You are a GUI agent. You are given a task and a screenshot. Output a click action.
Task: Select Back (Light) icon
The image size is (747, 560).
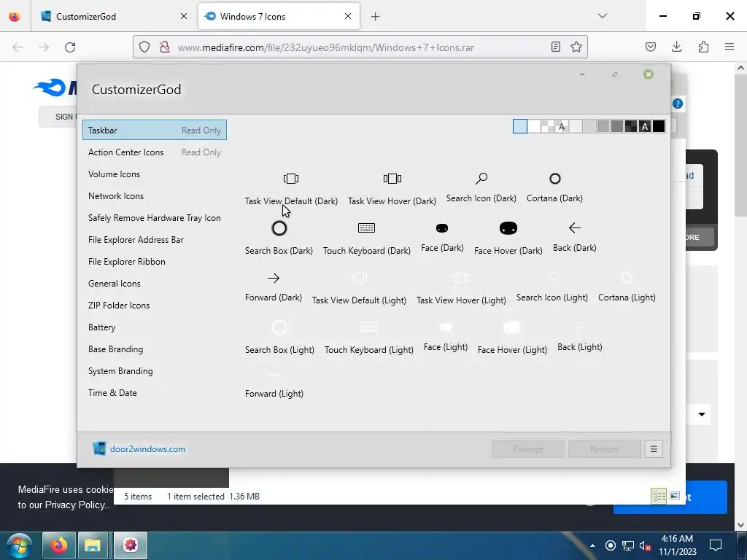580,327
